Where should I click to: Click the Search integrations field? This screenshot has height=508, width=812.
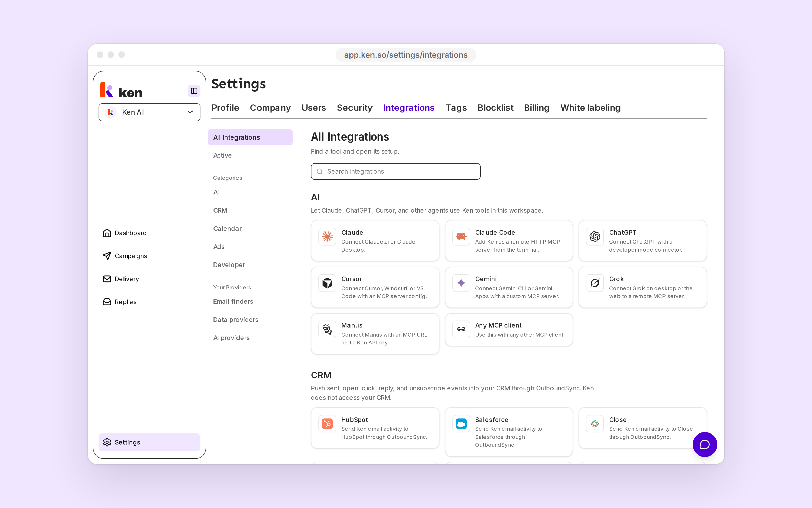396,171
